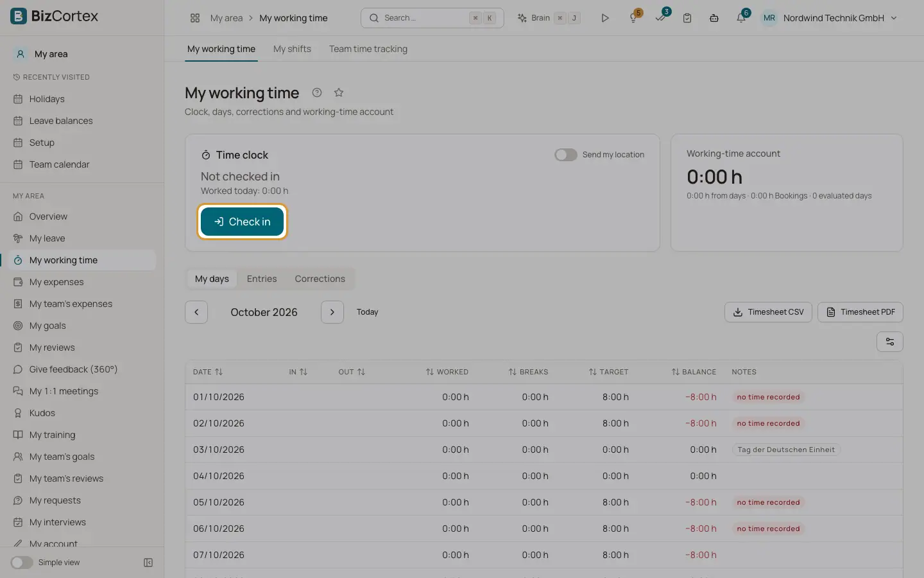The width and height of the screenshot is (924, 578).
Task: Toggle Send my location switch
Action: (x=566, y=155)
